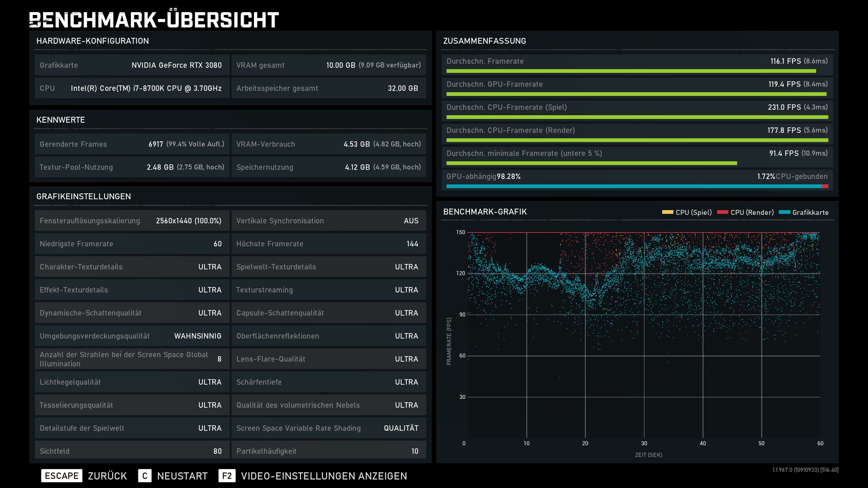The width and height of the screenshot is (868, 488).
Task: Click the yellow CPU (Spiel) legend swatch
Action: (667, 212)
